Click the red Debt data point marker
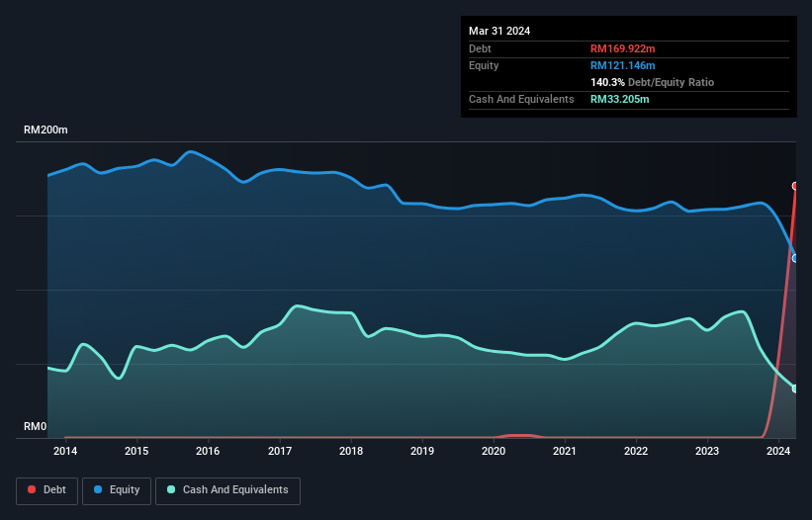This screenshot has width=812, height=520. tap(795, 186)
